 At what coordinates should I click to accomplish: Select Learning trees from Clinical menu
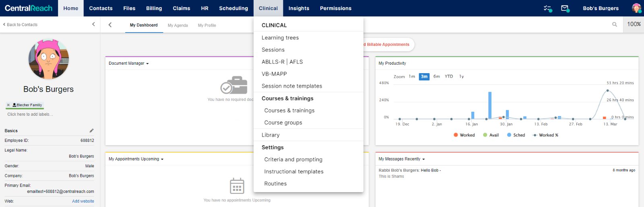click(x=280, y=38)
